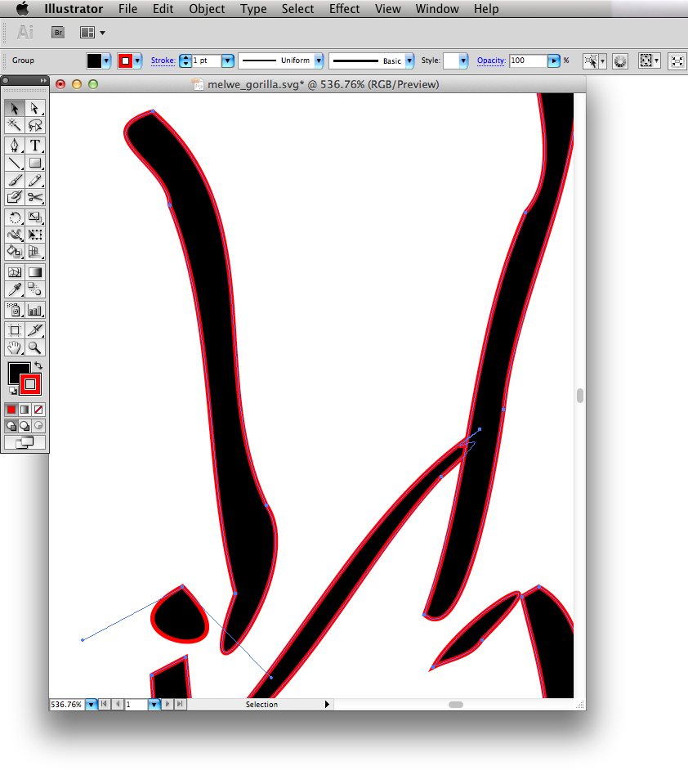Open the Effect menu
This screenshot has height=784, width=688.
(344, 9)
